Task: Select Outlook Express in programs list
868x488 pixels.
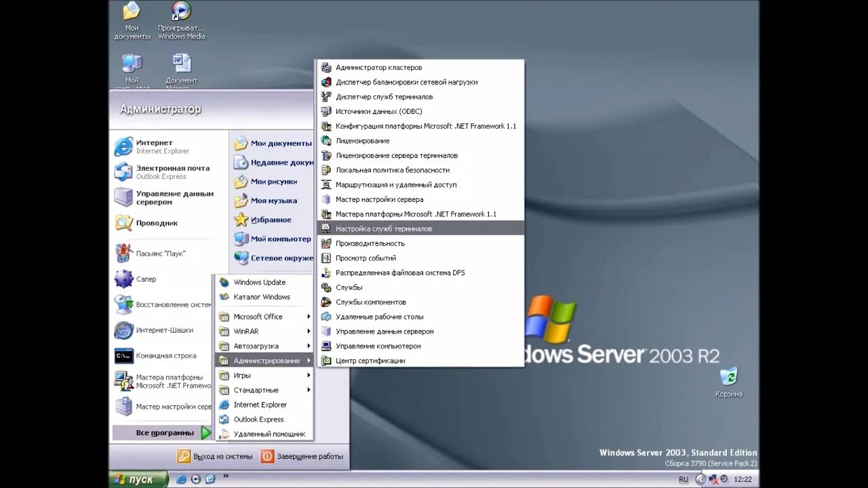Action: [x=264, y=419]
